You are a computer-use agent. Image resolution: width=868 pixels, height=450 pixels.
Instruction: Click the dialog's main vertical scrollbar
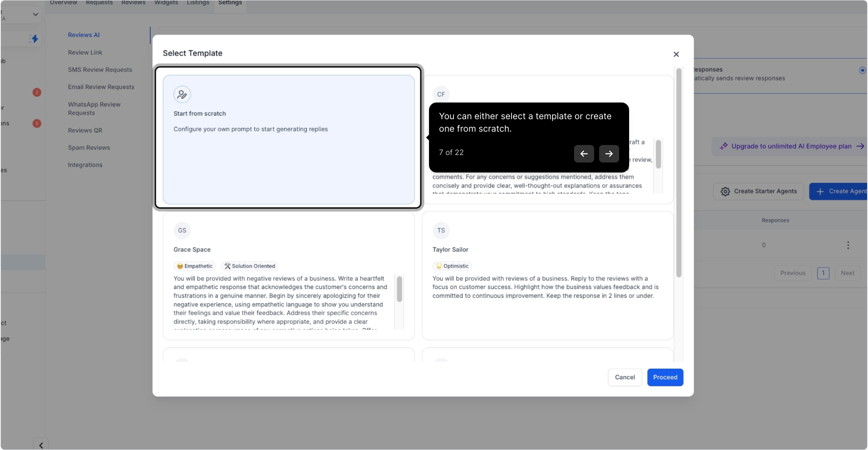(679, 173)
